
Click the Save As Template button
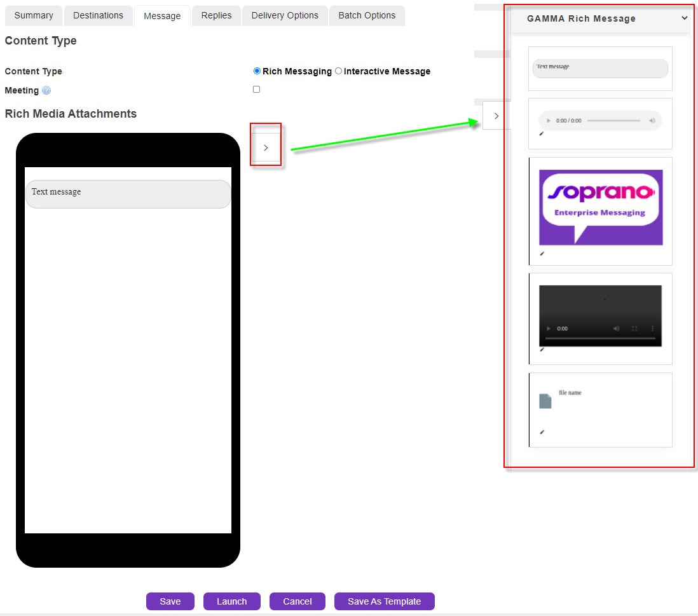click(384, 601)
